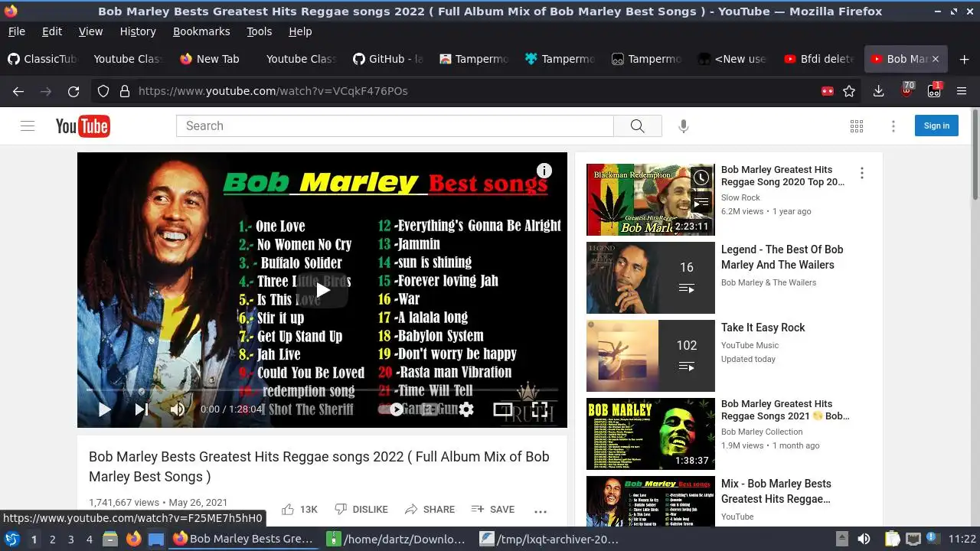The height and width of the screenshot is (551, 980).
Task: Switch to the New Tab tab
Action: tap(210, 59)
